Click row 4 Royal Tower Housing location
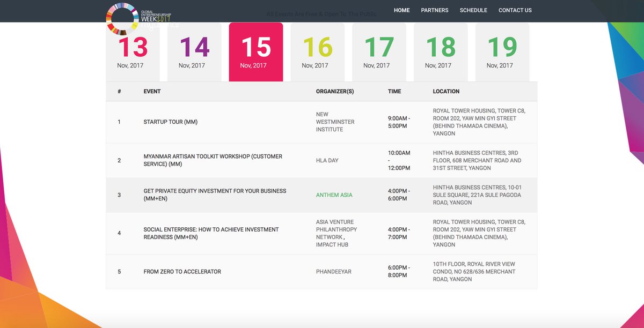This screenshot has width=644, height=328. (479, 233)
